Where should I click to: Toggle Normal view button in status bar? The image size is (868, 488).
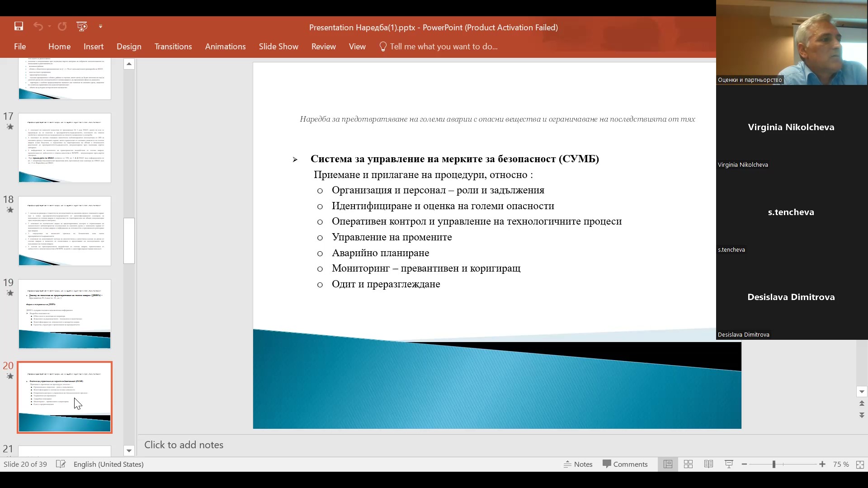pos(668,464)
